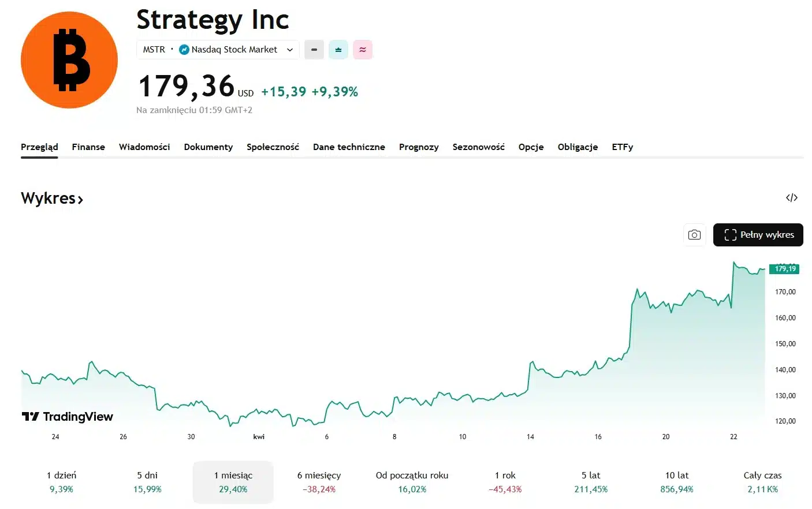Open the embed code icon
This screenshot has height=509, width=812.
tap(792, 198)
